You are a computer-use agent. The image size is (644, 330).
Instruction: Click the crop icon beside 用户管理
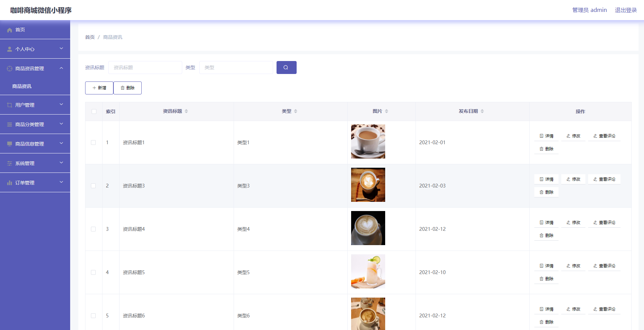point(10,105)
